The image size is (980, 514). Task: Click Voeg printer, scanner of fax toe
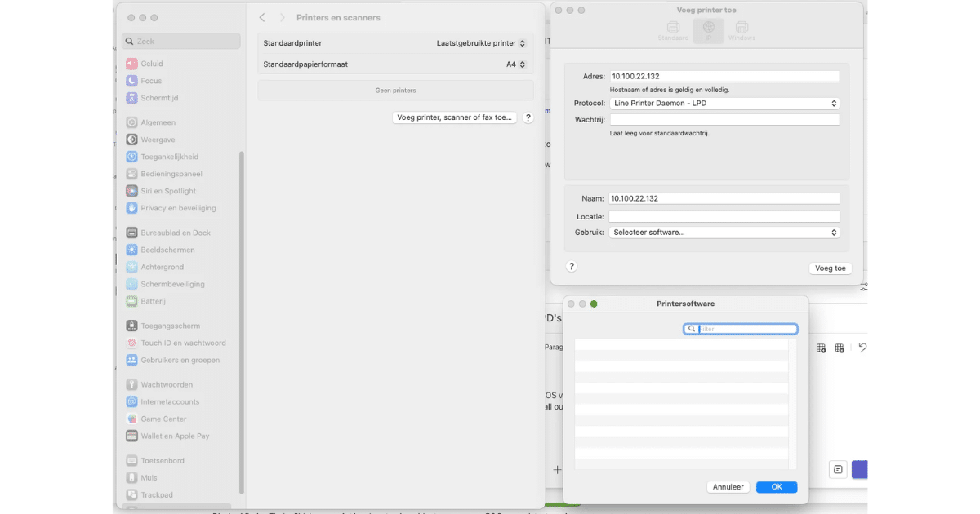(455, 117)
